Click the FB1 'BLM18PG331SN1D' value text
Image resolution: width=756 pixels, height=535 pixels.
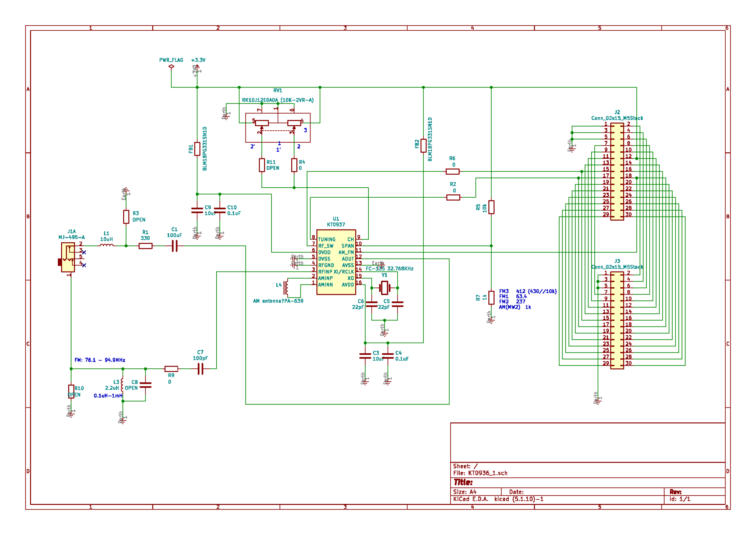tap(205, 149)
